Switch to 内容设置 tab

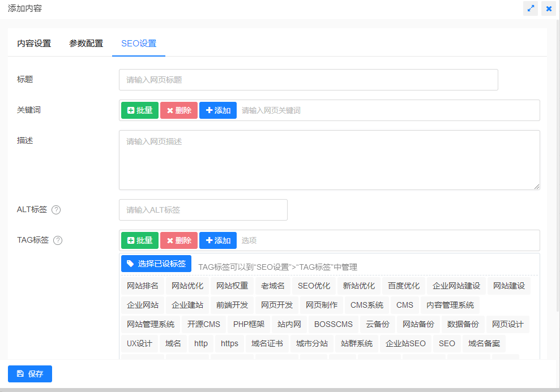(x=34, y=44)
